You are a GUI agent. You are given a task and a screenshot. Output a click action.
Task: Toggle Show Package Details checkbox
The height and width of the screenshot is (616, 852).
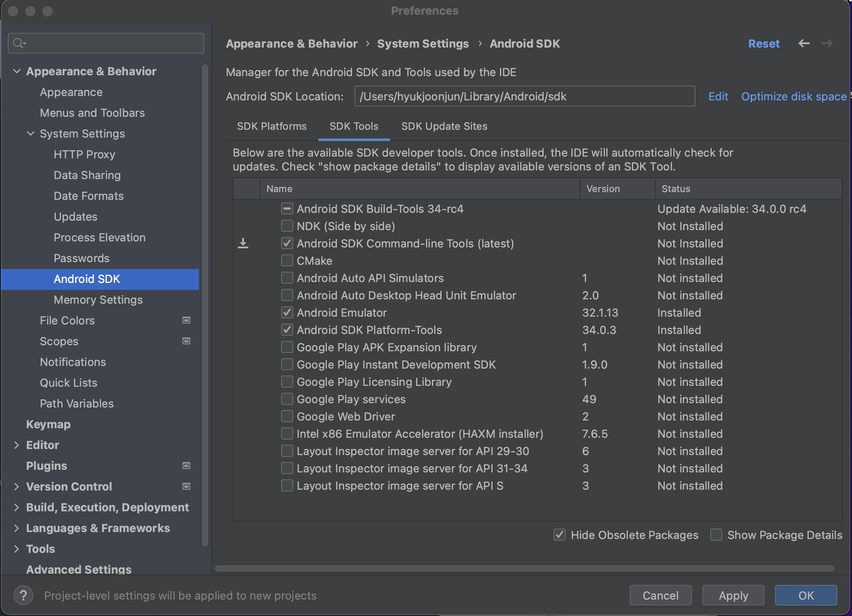[716, 535]
